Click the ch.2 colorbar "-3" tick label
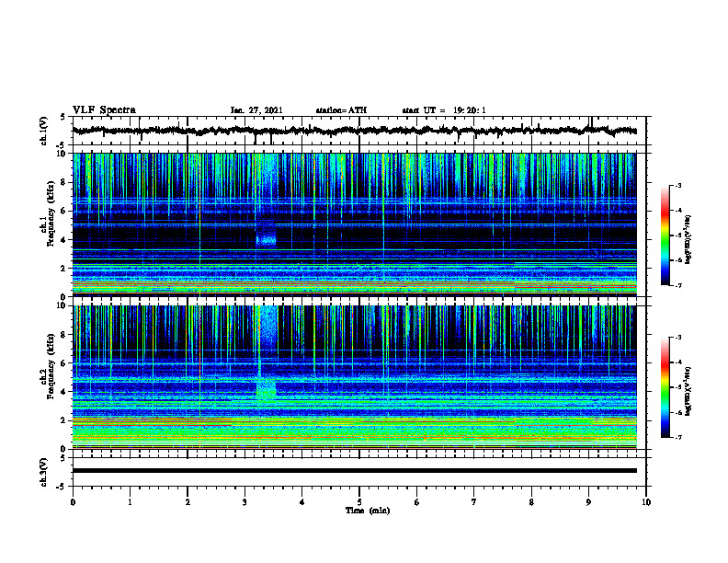Viewport: 728px width, 563px height. (678, 338)
